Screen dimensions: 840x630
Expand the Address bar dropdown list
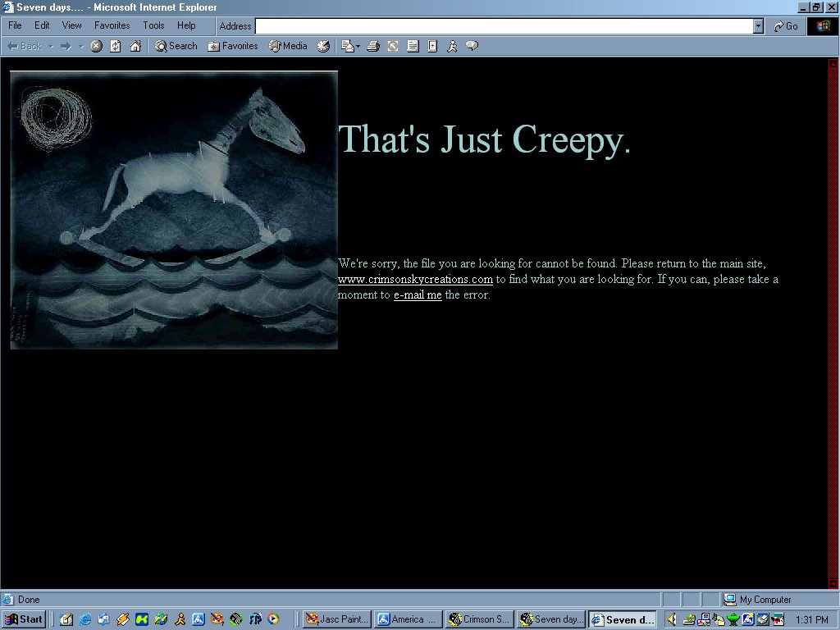pos(758,26)
